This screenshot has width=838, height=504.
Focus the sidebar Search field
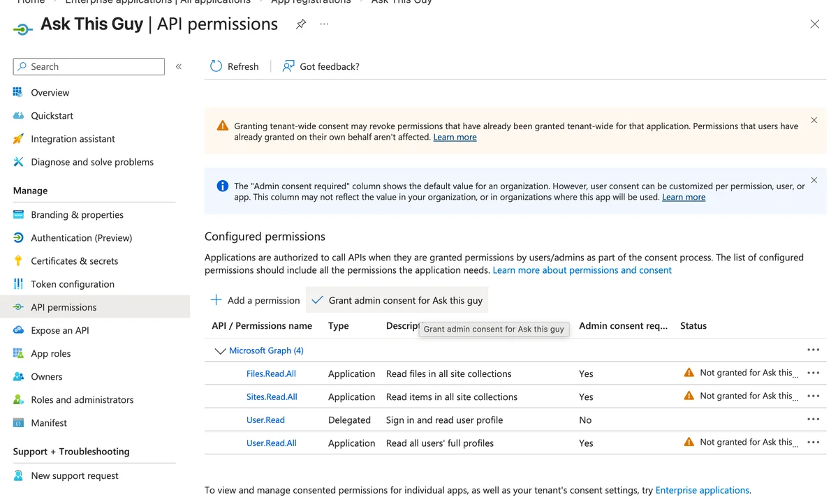click(x=89, y=66)
